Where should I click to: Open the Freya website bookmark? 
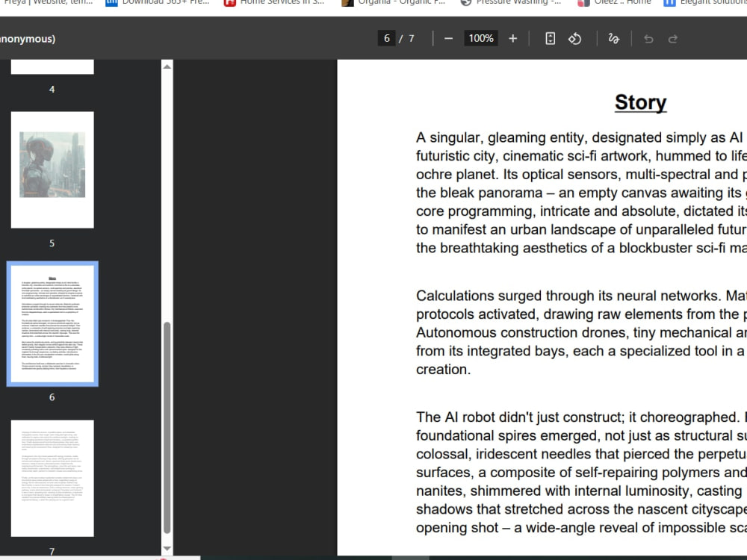click(48, 2)
